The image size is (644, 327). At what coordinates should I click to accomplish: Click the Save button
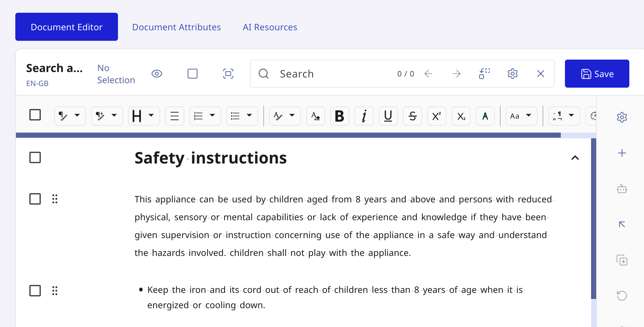[x=597, y=74]
